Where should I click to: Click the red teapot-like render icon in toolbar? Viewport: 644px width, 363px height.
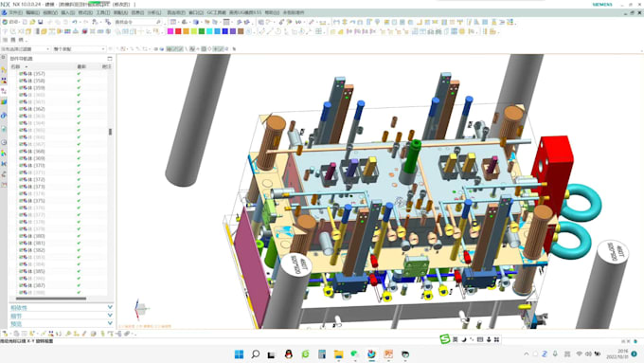tap(84, 31)
